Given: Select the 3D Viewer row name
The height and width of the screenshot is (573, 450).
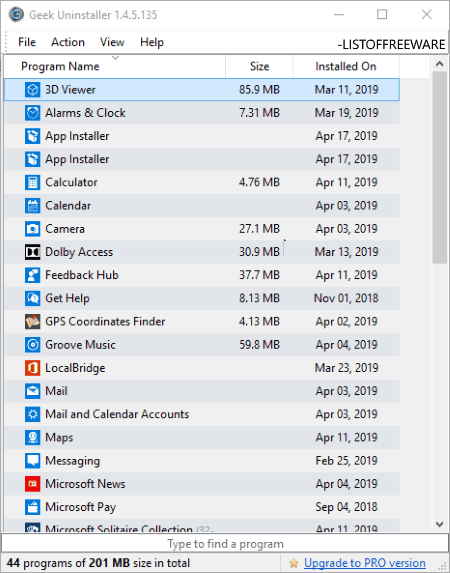Looking at the screenshot, I should pyautogui.click(x=70, y=90).
